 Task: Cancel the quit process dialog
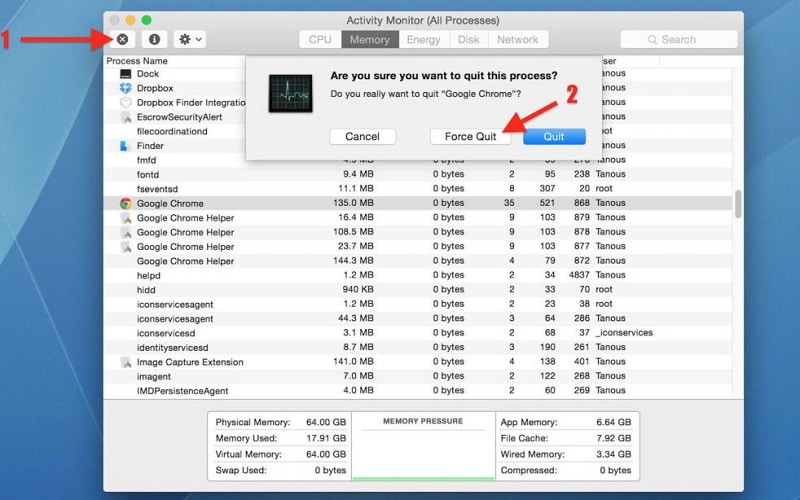[362, 136]
